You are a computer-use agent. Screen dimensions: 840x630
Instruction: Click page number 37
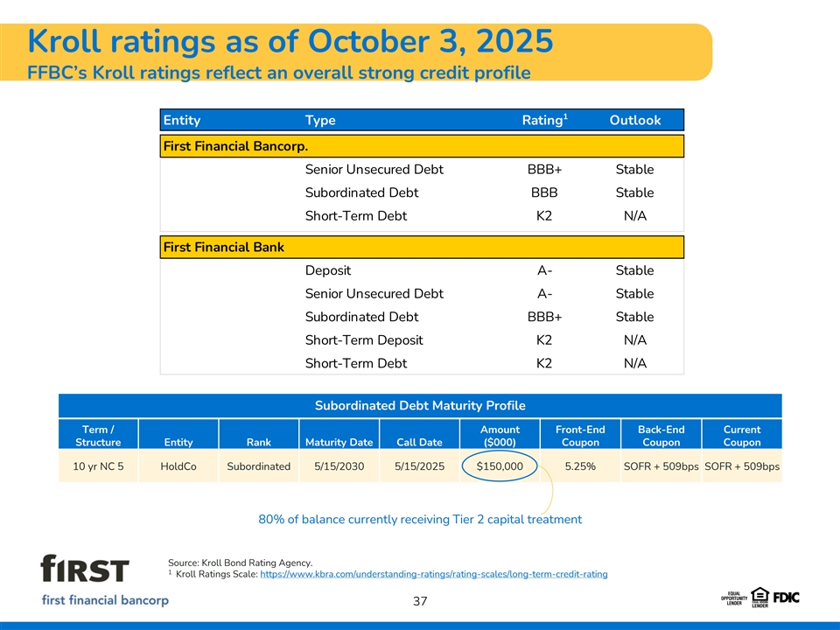click(x=420, y=601)
